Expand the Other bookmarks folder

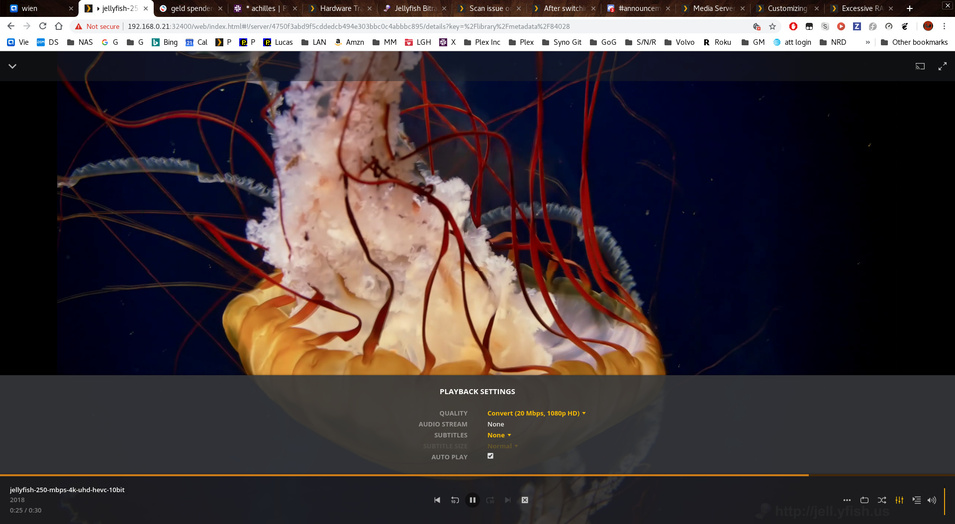(x=914, y=42)
